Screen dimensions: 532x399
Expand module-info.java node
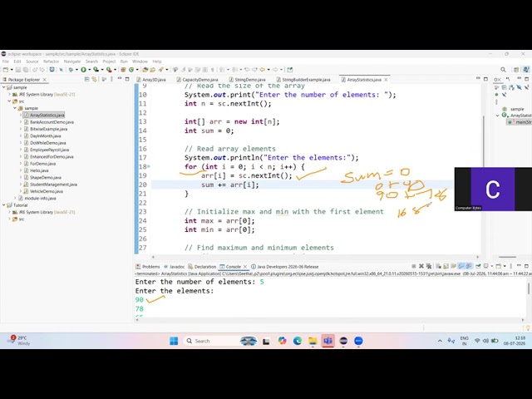[15, 198]
